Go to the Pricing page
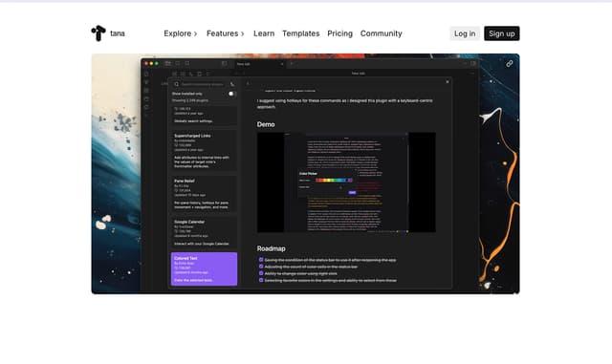 click(x=340, y=33)
